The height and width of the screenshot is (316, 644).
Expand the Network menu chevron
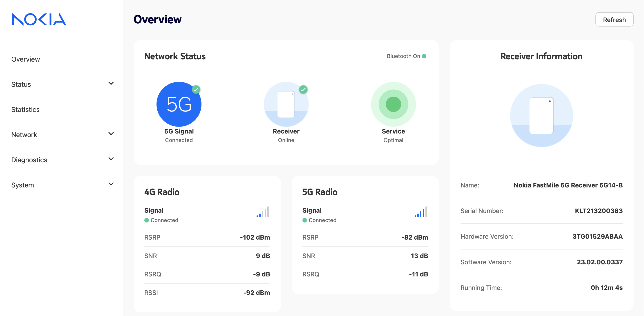[111, 134]
